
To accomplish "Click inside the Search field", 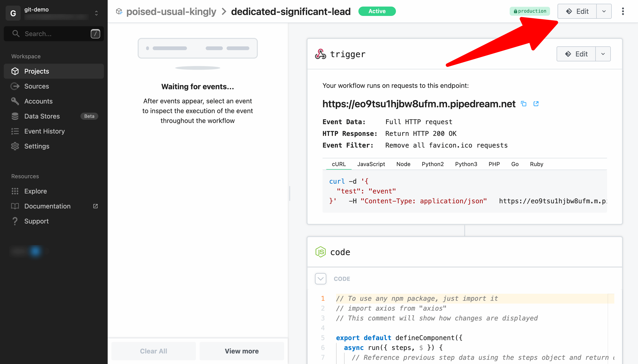I will 50,33.
